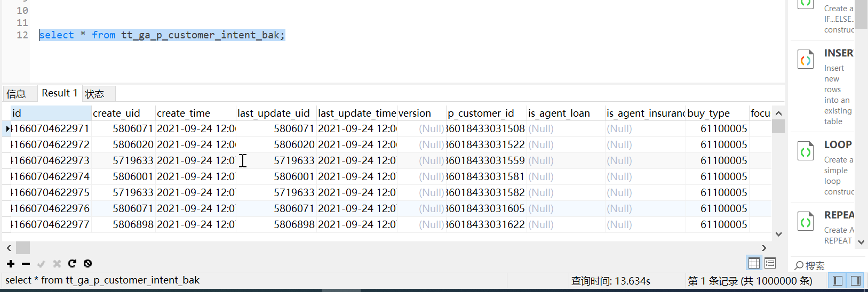Click the p_customer_id column header
868x292 pixels.
(x=481, y=113)
